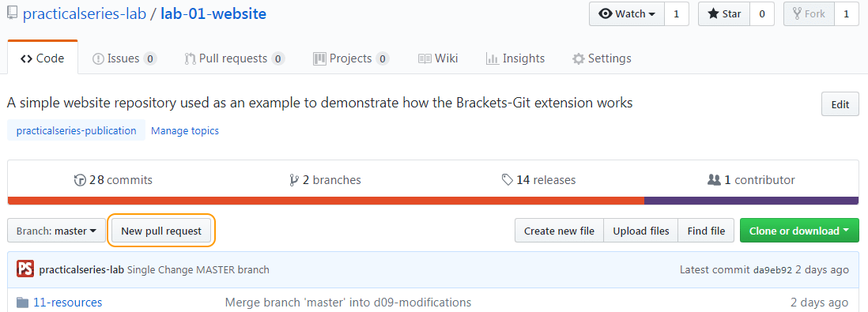
Task: Click the PS avatar of practicalseries-lab
Action: point(25,269)
